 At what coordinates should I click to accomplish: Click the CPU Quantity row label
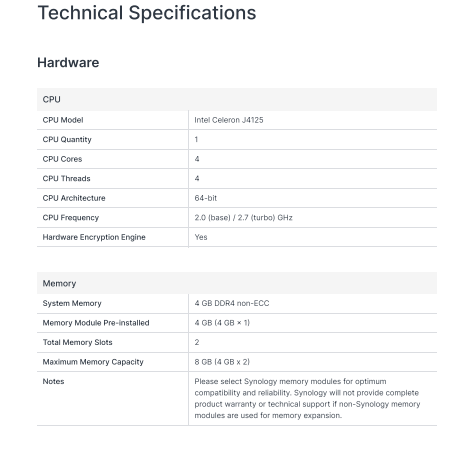pos(67,140)
